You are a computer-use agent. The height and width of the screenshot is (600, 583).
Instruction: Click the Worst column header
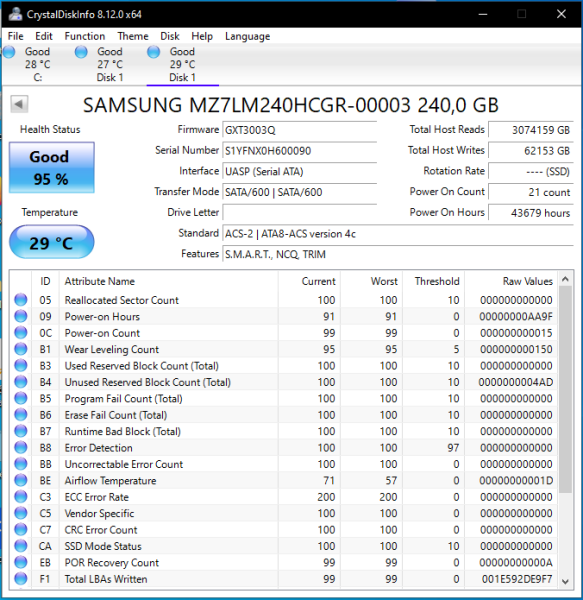(x=371, y=281)
